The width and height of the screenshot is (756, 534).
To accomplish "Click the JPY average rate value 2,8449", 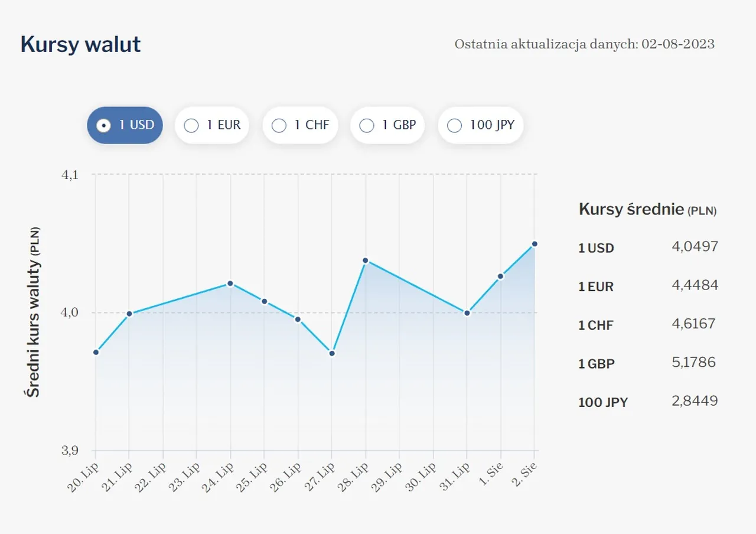I will click(695, 401).
